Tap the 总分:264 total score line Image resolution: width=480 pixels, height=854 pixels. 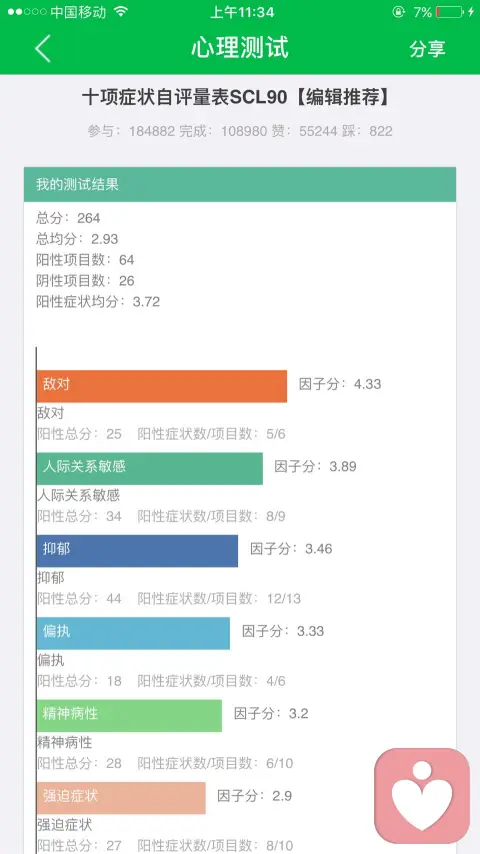(68, 218)
